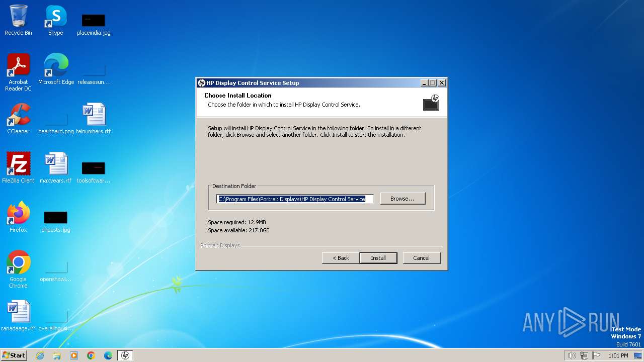Open the Recycle Bin desktop icon

tap(18, 20)
